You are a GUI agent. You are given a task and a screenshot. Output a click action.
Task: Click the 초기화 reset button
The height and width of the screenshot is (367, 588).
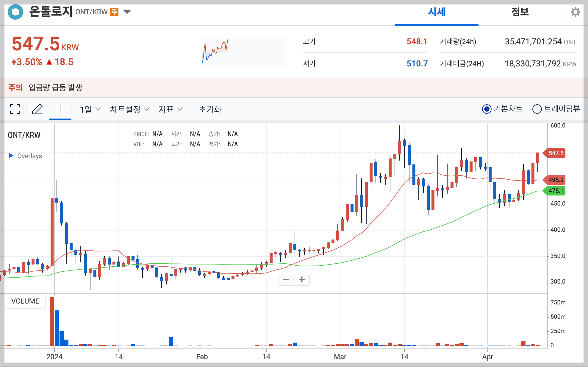pos(210,109)
